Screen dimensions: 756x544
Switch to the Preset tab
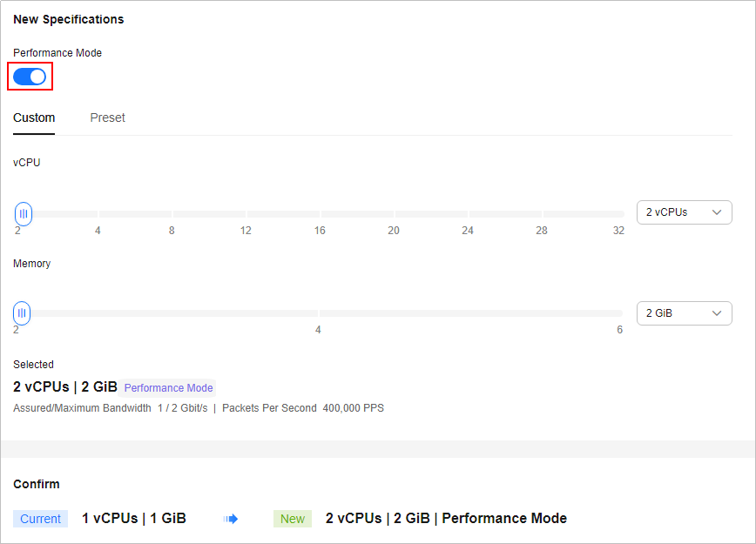pos(107,118)
